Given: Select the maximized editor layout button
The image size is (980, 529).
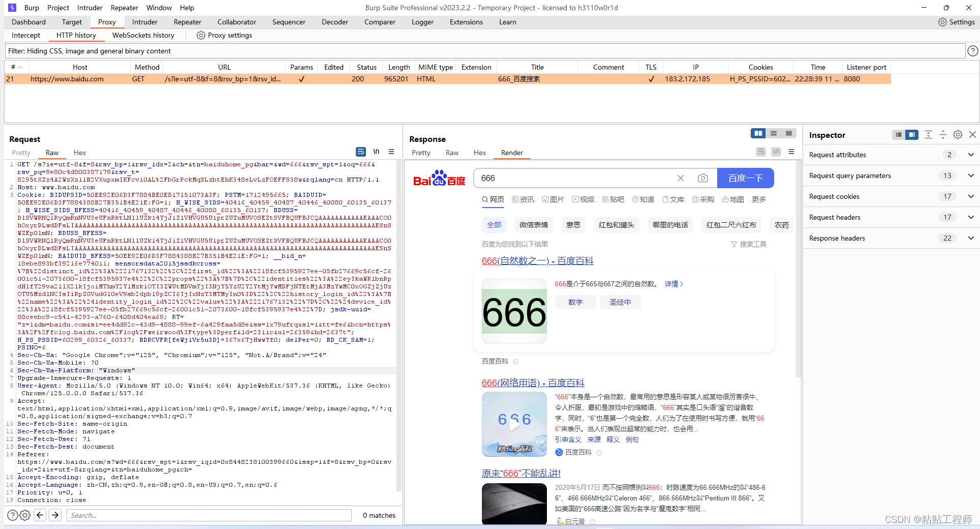Looking at the screenshot, I should point(788,133).
